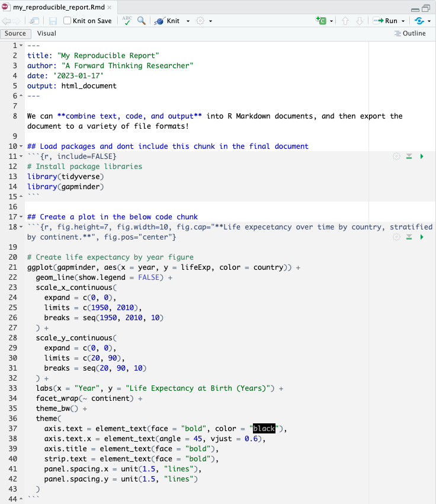The height and width of the screenshot is (504, 436).
Task: Open chunk options gear for the plot chunk
Action: click(396, 237)
